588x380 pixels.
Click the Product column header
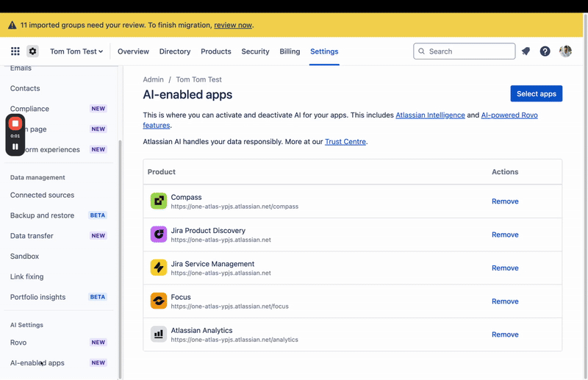click(161, 172)
